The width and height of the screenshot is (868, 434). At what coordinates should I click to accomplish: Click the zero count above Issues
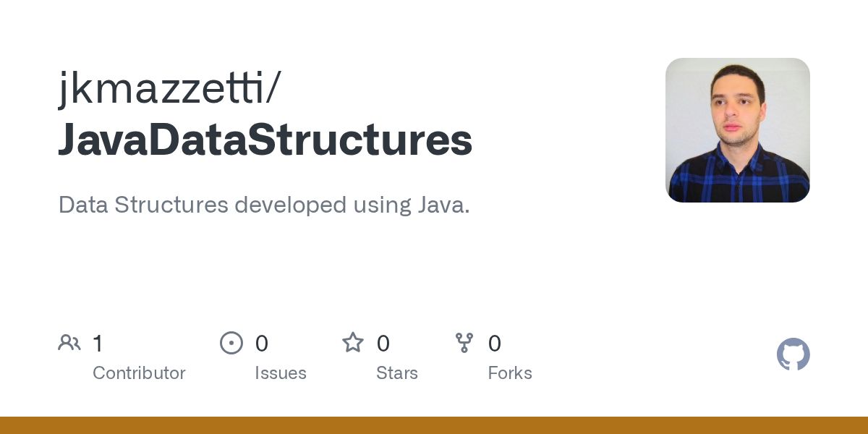pos(261,344)
